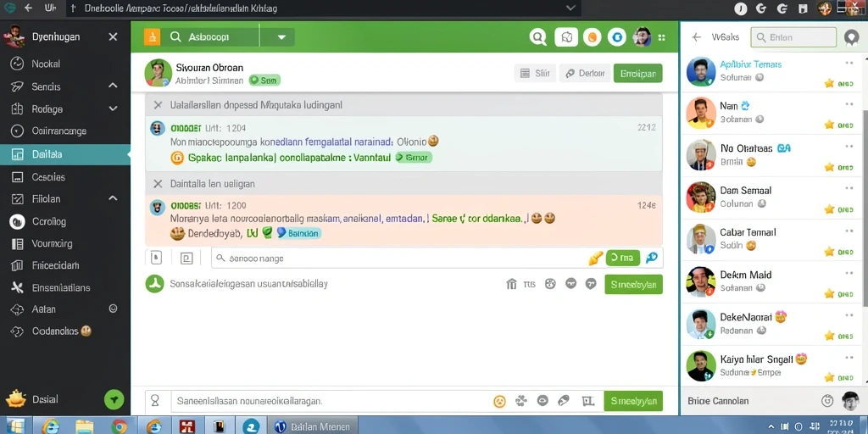Click the orange emoji icon in message bar
This screenshot has width=868, height=434.
(499, 401)
